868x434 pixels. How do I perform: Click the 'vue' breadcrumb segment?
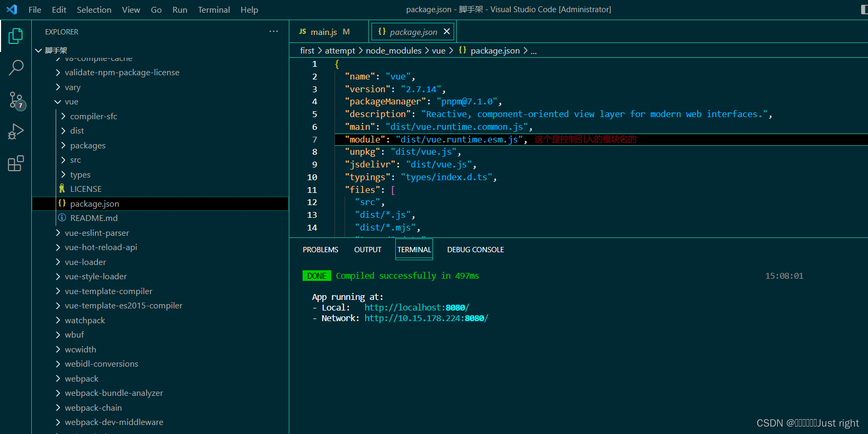(x=438, y=50)
